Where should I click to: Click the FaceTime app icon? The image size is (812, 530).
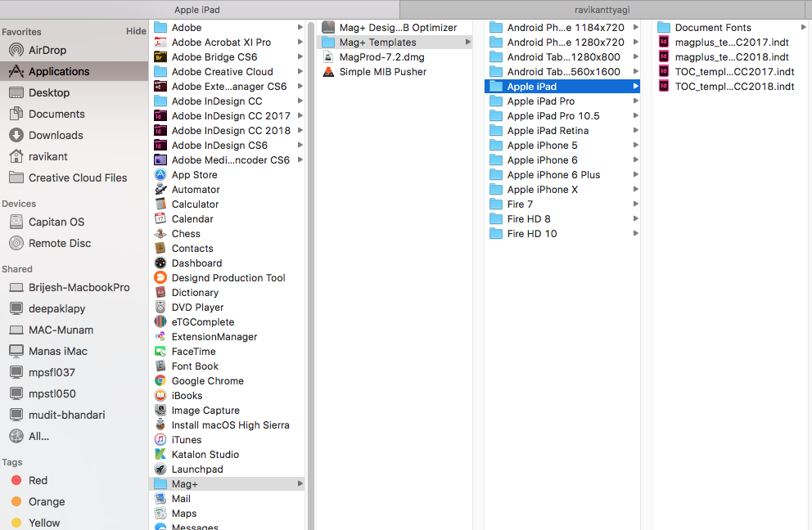pyautogui.click(x=160, y=352)
